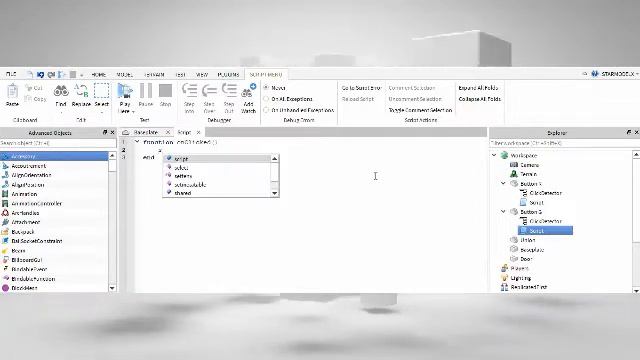Click the Search object input field
Screen dimensions: 640x360
point(58,143)
